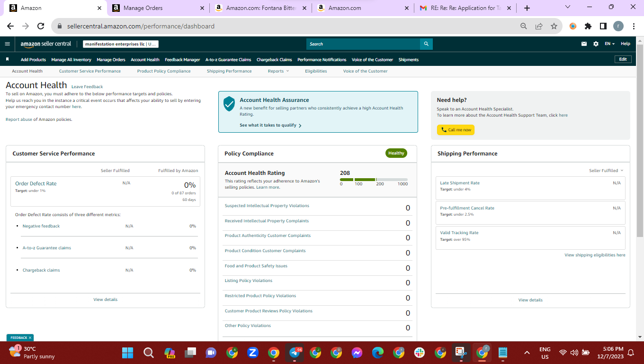This screenshot has width=644, height=364.
Task: Click the Healthy status badge
Action: tap(396, 153)
